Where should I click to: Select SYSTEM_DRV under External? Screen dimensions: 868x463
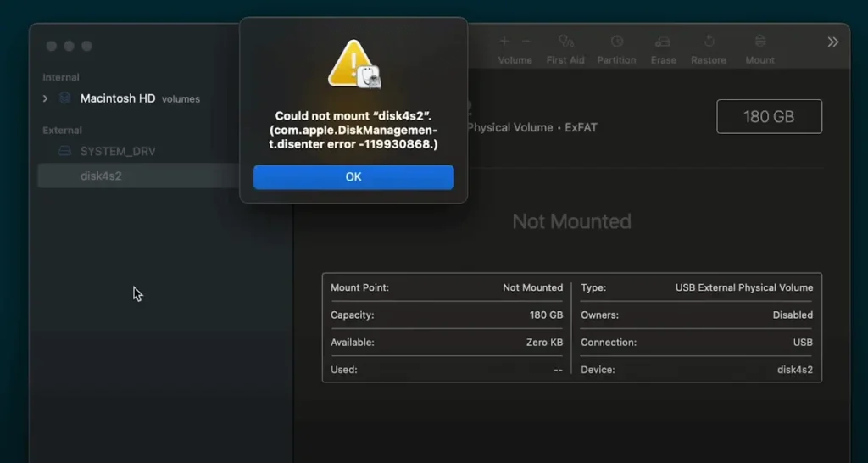(x=118, y=151)
